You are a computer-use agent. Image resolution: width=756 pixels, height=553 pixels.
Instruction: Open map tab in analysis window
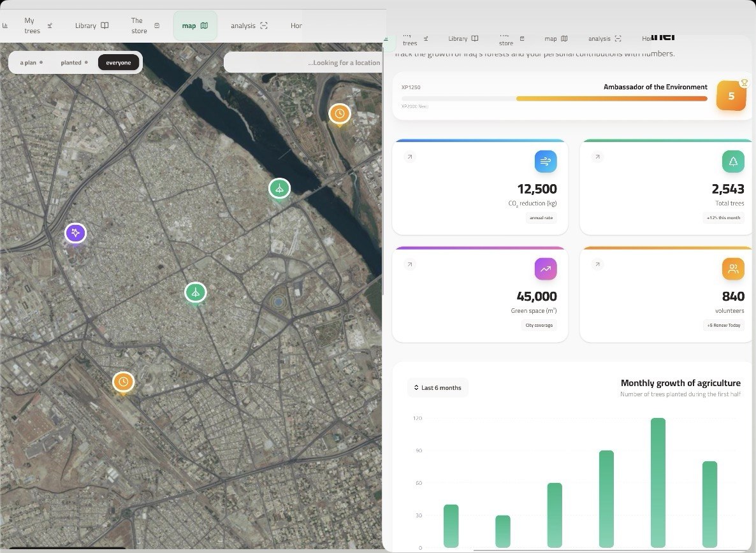[x=556, y=38]
